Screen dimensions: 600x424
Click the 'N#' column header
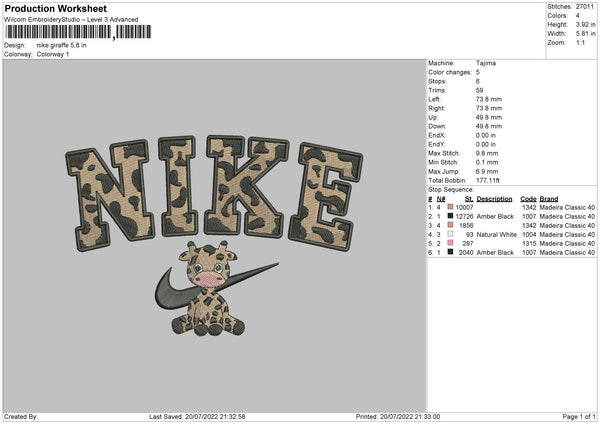(441, 199)
